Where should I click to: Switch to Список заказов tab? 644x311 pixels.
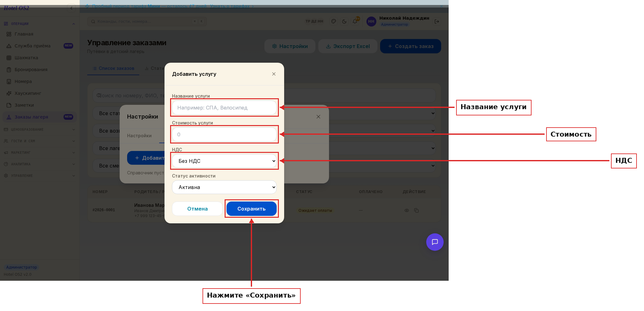[x=113, y=68]
